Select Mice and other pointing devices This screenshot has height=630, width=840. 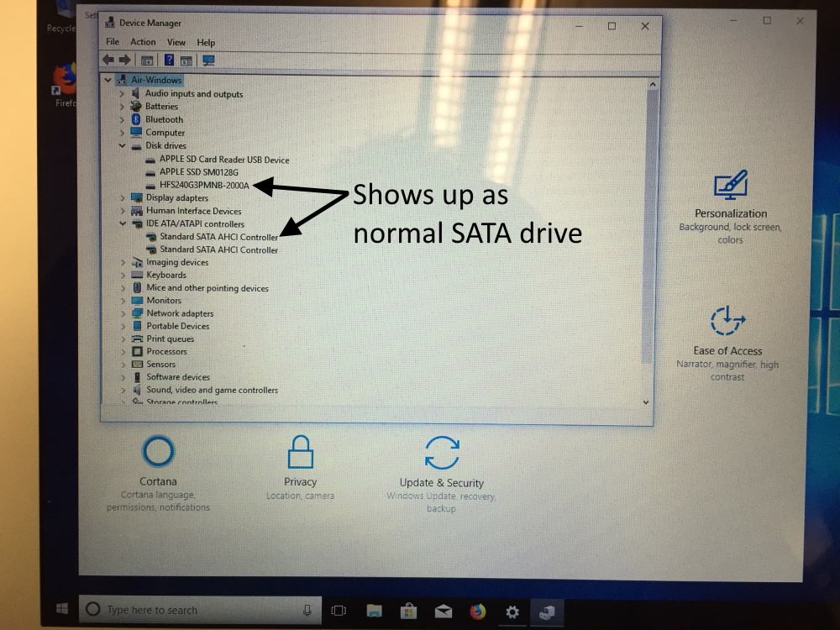coord(207,288)
